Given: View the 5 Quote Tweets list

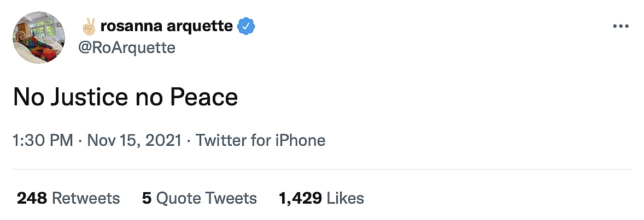Looking at the screenshot, I should tap(200, 198).
